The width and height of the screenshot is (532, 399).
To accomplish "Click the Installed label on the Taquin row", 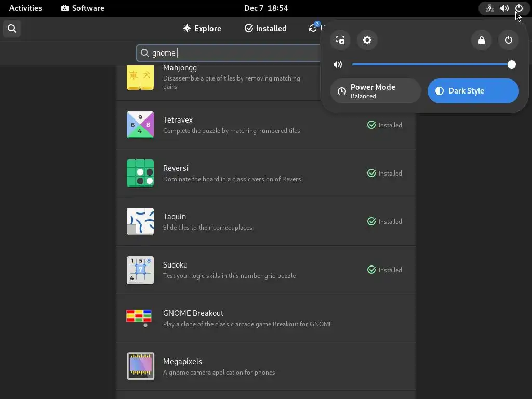I will (x=390, y=222).
